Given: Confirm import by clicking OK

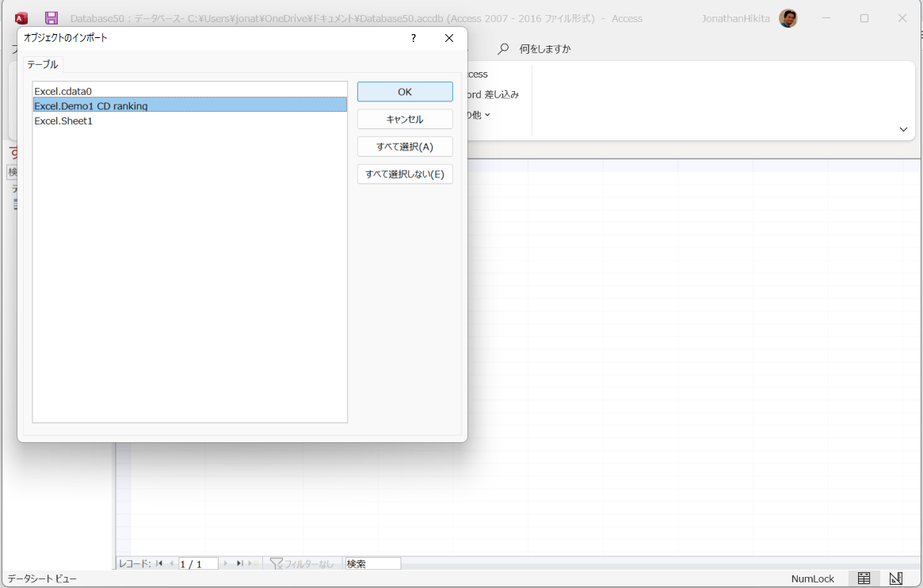Looking at the screenshot, I should click(x=405, y=91).
